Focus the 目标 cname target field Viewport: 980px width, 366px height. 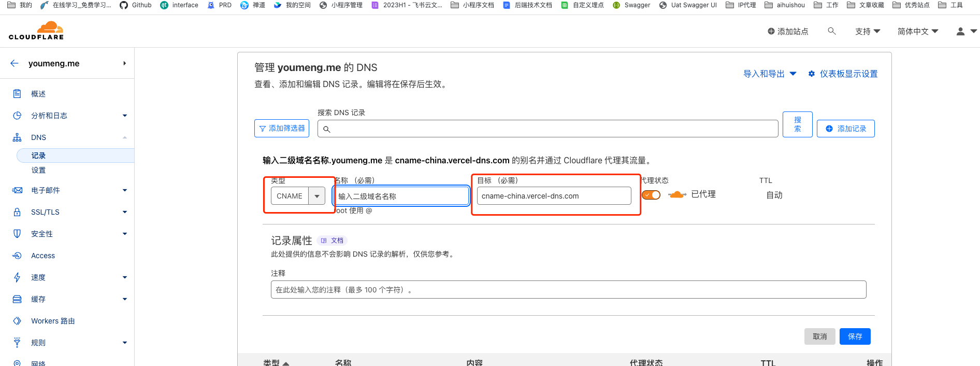point(554,196)
